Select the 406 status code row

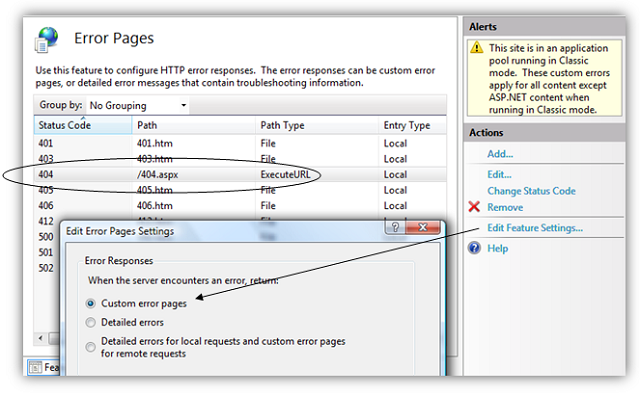coord(240,206)
